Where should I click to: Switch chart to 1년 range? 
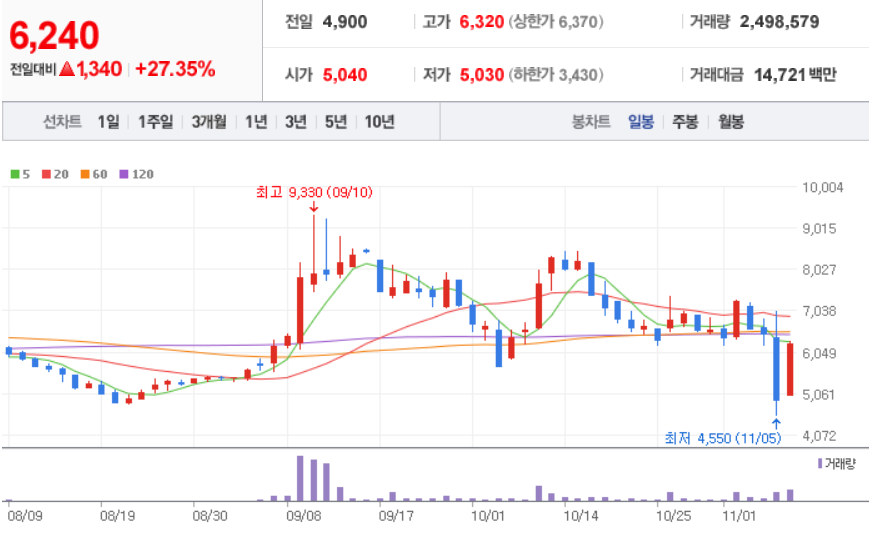(256, 121)
